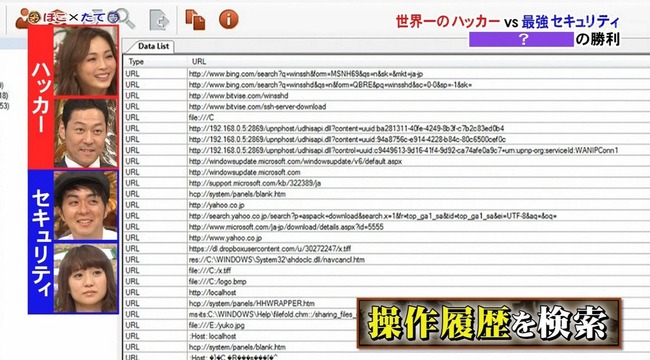Select the bitvise.com/ssh-server-download row
The image size is (650, 360).
tap(387, 107)
